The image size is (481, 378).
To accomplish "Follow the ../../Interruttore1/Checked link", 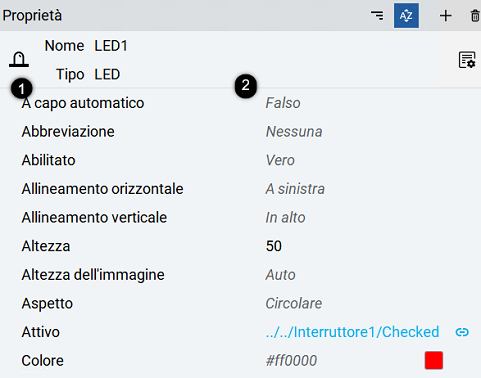I will tap(352, 332).
